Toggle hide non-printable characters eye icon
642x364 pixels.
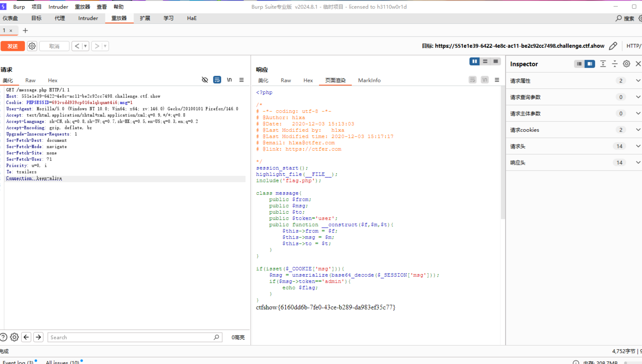click(x=205, y=80)
